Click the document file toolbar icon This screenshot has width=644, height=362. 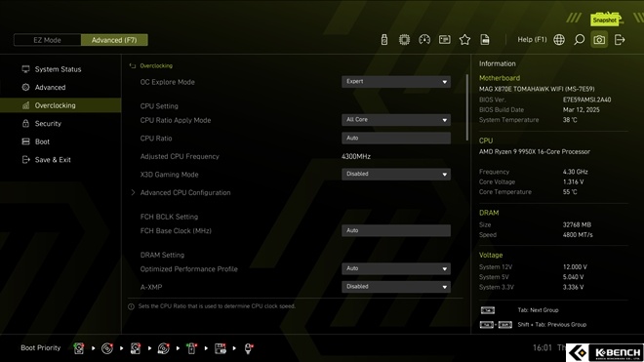pyautogui.click(x=485, y=40)
